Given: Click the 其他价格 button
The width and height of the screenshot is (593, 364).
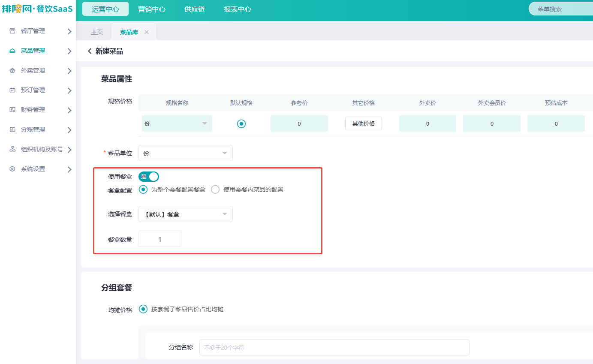Looking at the screenshot, I should 364,123.
